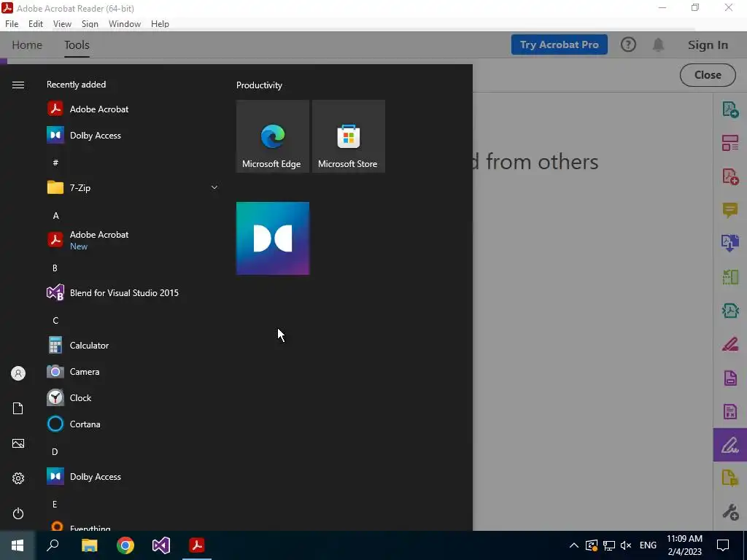Select the Tools tab

pyautogui.click(x=77, y=44)
